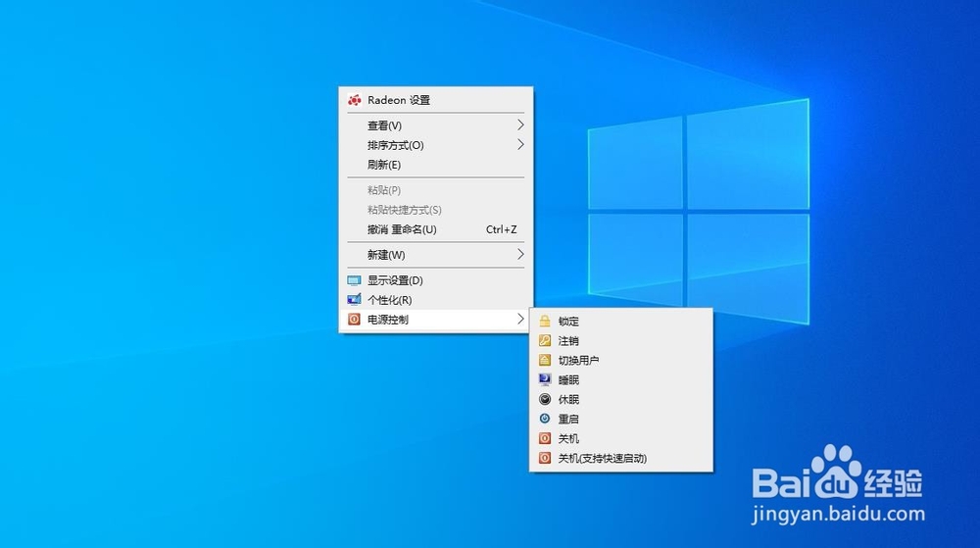
Task: Click the Ctrl+Z shortcut text
Action: pos(501,229)
